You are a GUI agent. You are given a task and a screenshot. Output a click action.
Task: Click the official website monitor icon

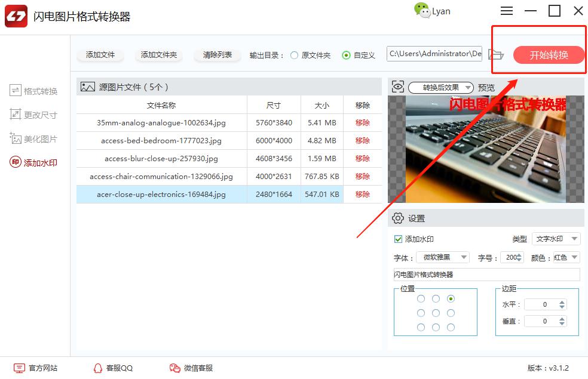tap(20, 368)
